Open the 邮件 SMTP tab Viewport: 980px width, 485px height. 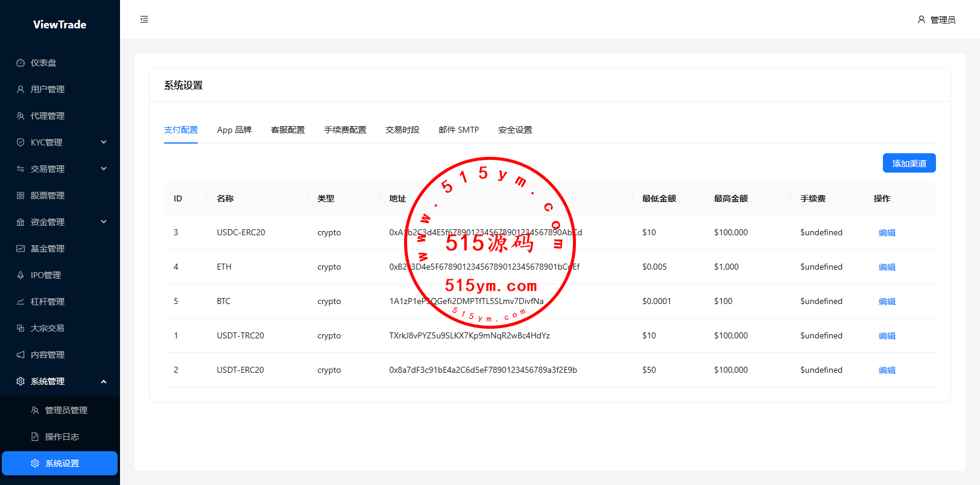(x=459, y=130)
